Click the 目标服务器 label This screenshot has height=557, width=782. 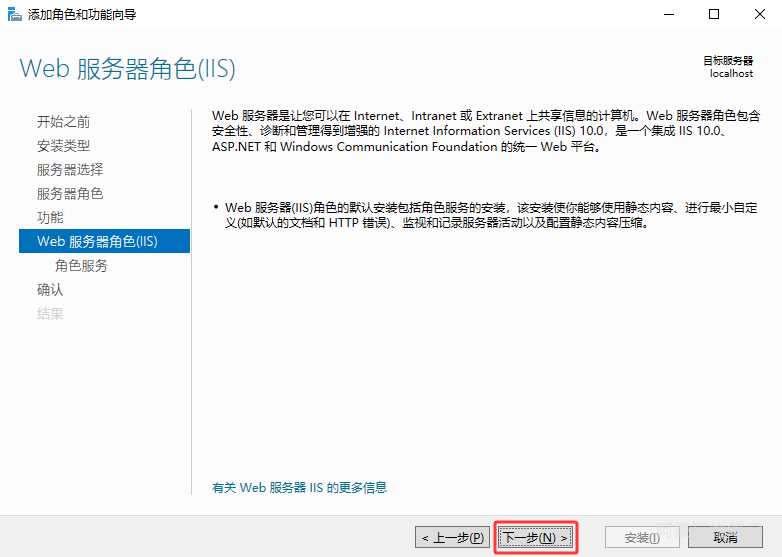pos(728,61)
